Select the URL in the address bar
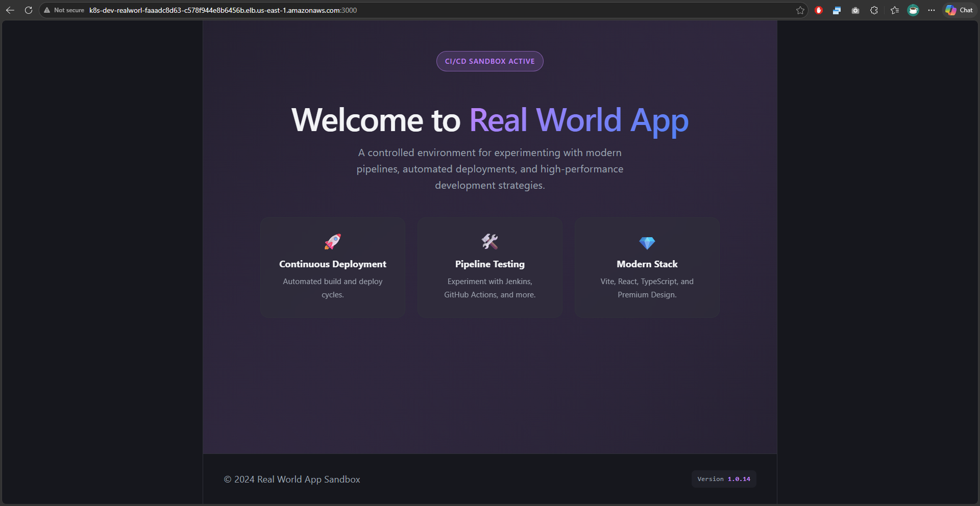 click(223, 10)
